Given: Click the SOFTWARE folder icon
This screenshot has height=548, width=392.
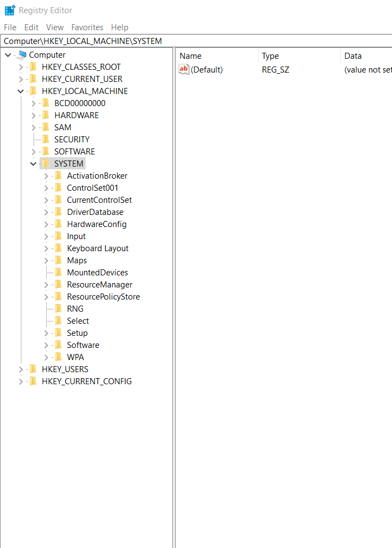Looking at the screenshot, I should click(46, 151).
